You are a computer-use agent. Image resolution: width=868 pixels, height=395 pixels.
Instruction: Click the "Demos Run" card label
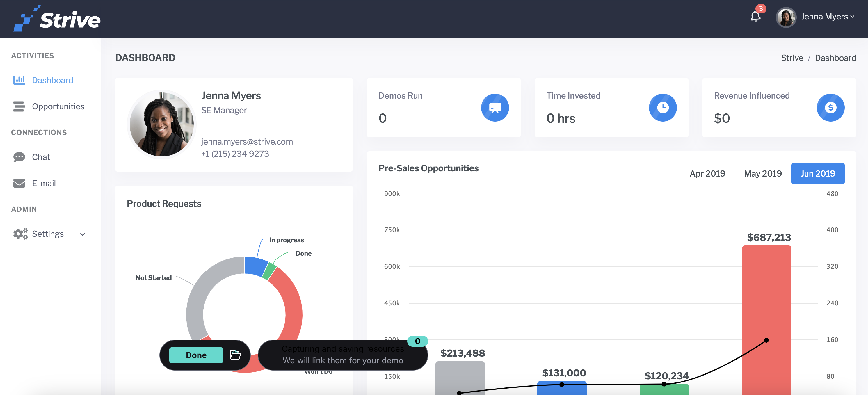click(x=400, y=96)
